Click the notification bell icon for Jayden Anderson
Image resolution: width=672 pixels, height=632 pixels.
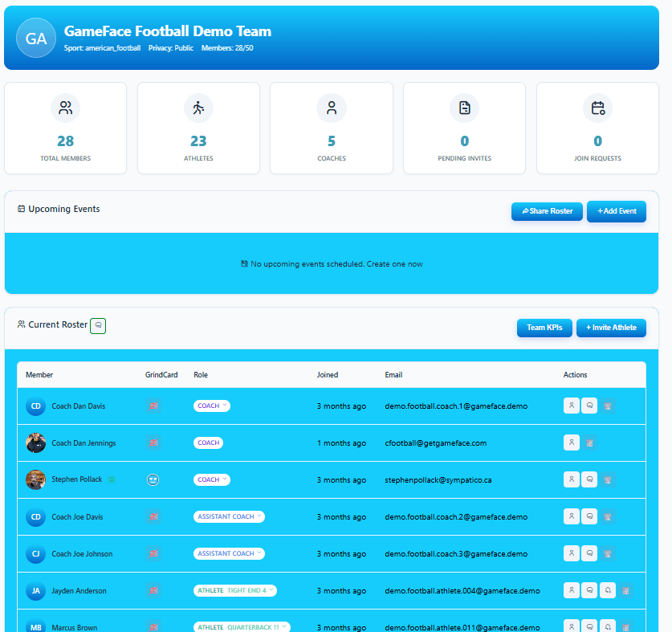[608, 589]
